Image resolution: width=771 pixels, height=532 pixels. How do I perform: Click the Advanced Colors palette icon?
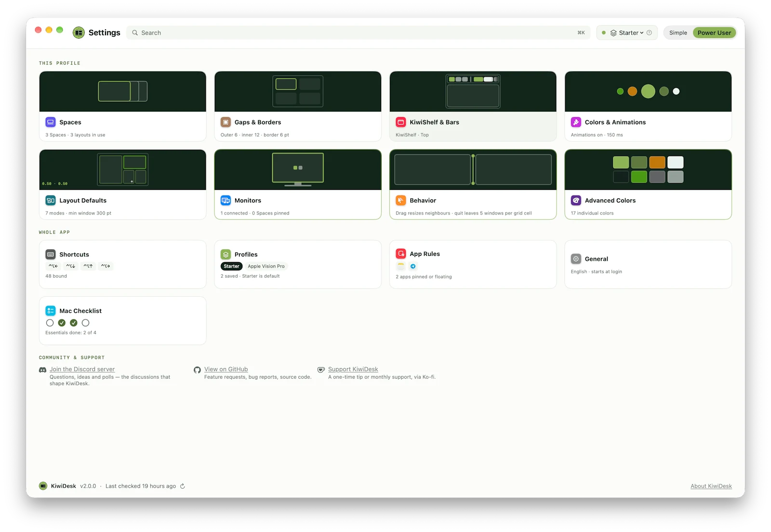(x=576, y=200)
